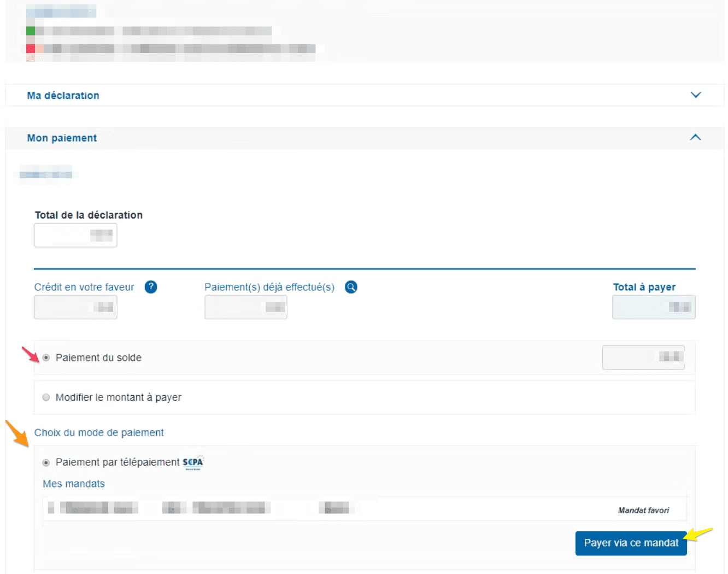Click the help icon beside Crédit en votre faveur

[151, 287]
